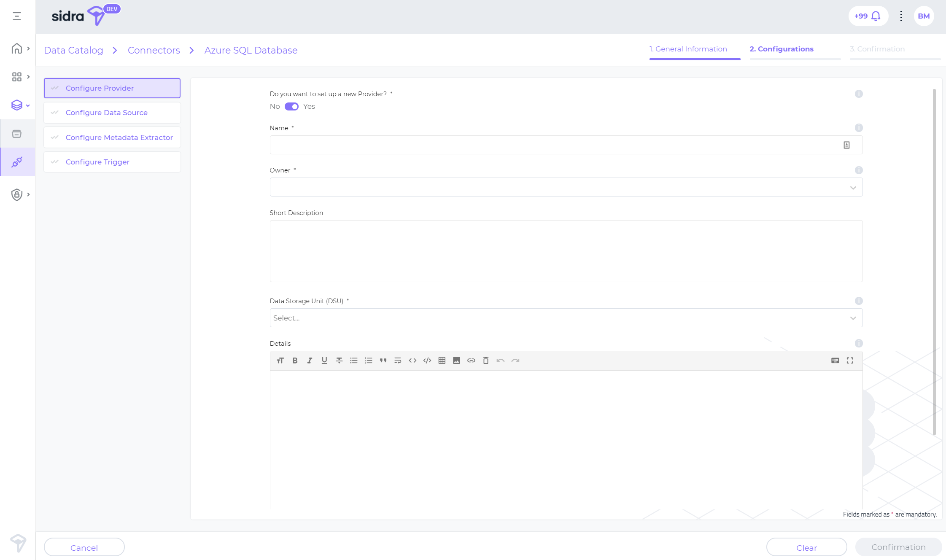Open the Owner dropdown
Viewport: 946px width, 560px height.
566,187
